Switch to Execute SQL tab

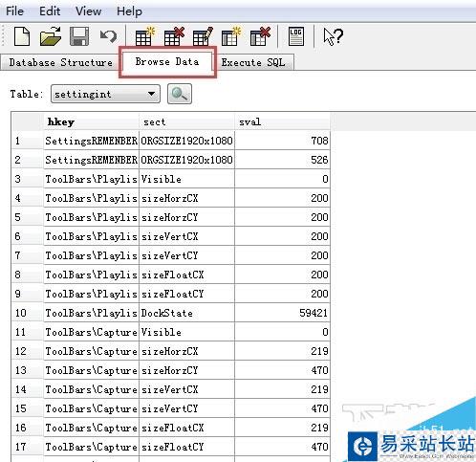pos(253,62)
